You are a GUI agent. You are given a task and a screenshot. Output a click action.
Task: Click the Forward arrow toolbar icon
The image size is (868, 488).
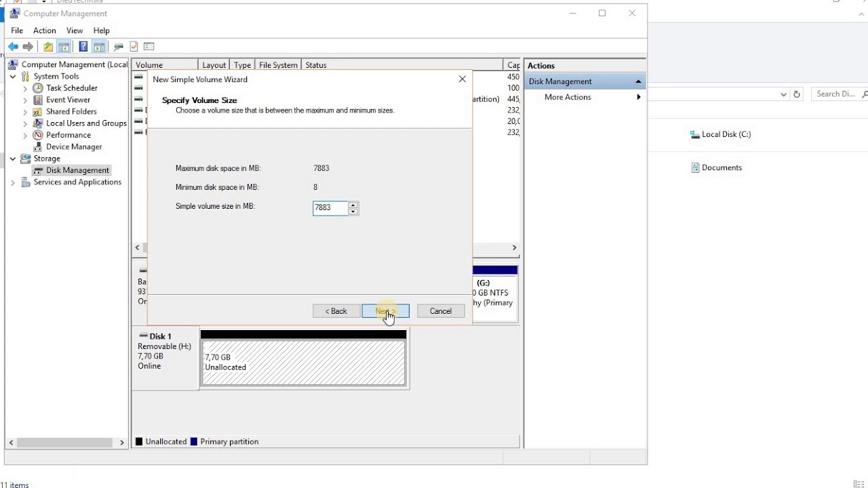pyautogui.click(x=28, y=47)
